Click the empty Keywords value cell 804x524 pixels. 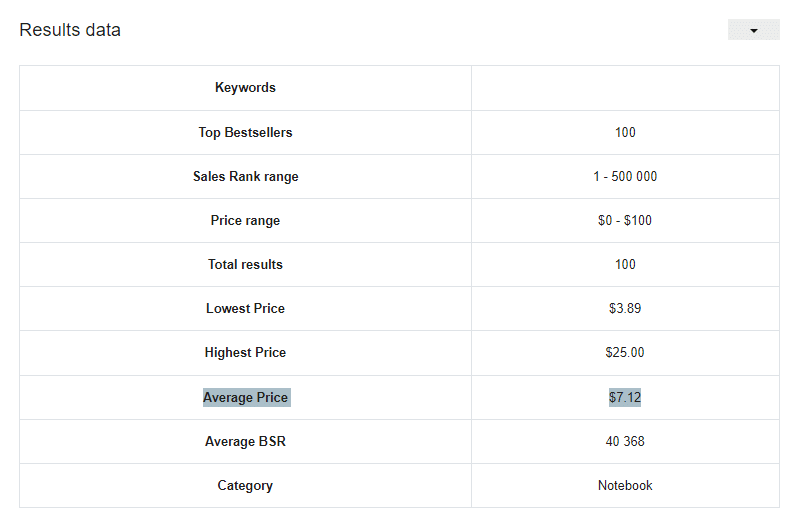click(625, 88)
